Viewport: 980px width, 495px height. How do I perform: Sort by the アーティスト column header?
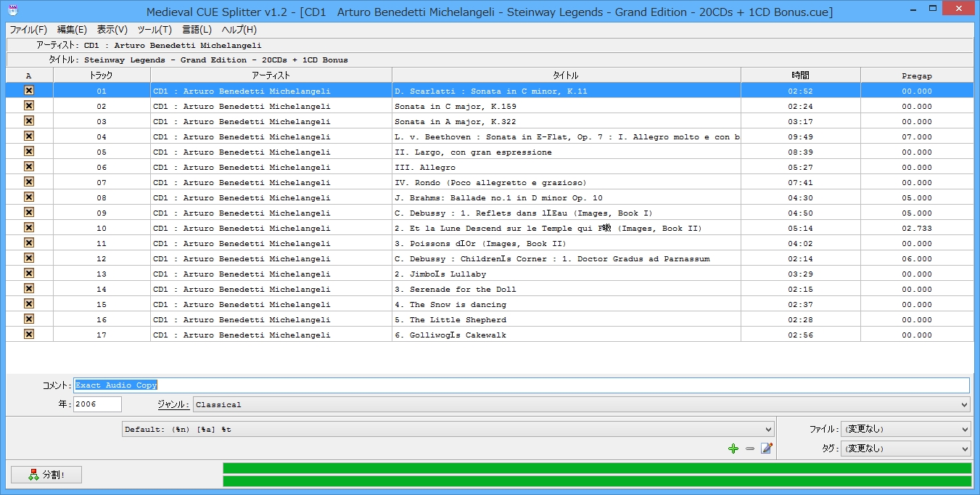point(271,75)
